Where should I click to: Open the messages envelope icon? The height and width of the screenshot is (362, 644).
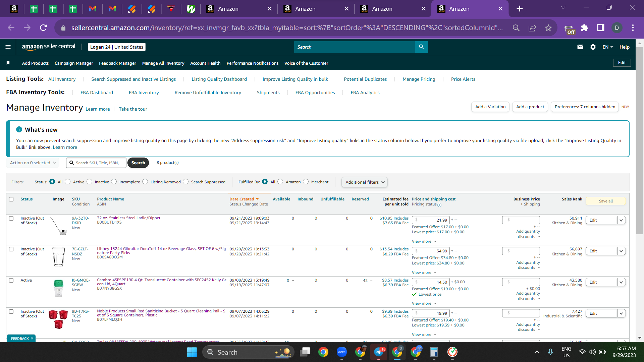tap(580, 47)
